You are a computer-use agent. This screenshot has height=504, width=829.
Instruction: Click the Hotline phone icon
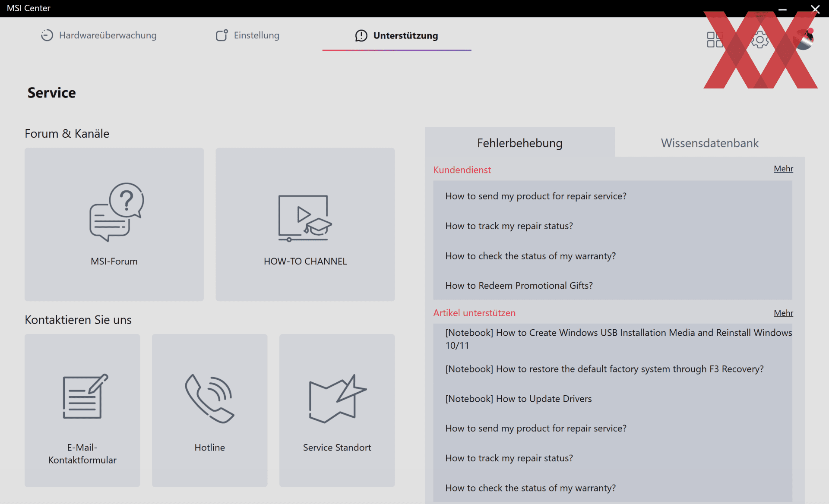coord(209,398)
